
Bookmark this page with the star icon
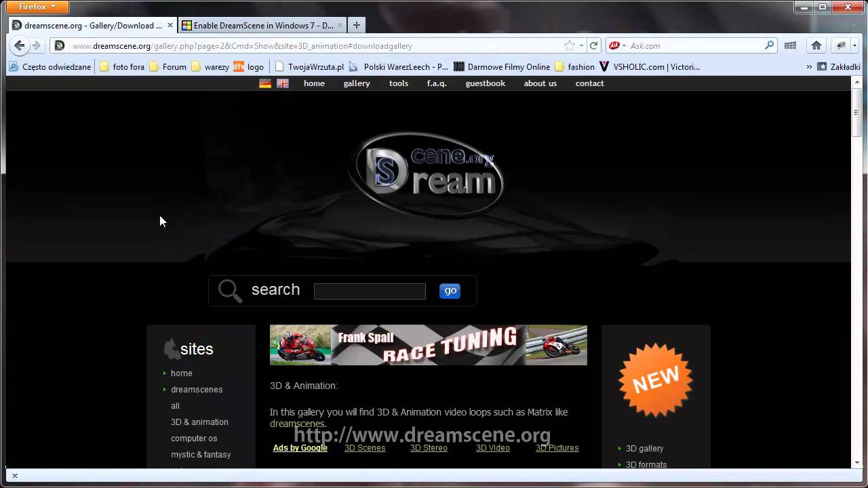tap(570, 45)
